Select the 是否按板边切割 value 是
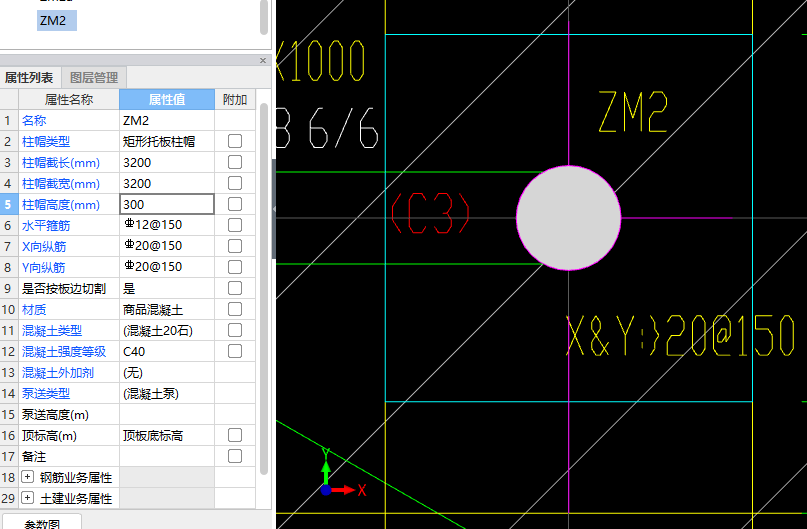 [167, 288]
